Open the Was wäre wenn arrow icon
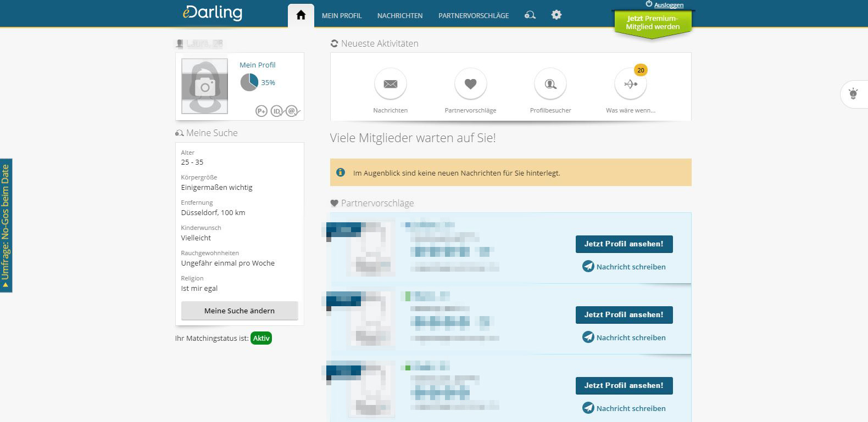This screenshot has width=868, height=422. (631, 84)
